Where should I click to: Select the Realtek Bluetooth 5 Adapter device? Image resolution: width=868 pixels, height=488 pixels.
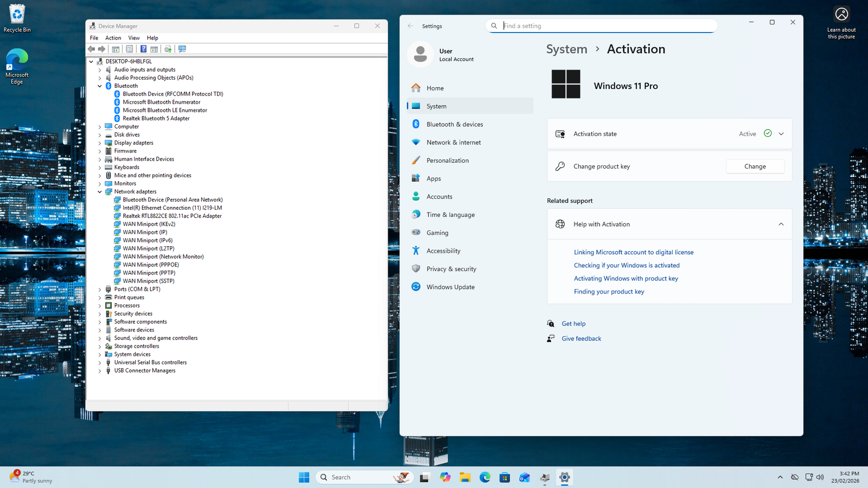pos(156,118)
